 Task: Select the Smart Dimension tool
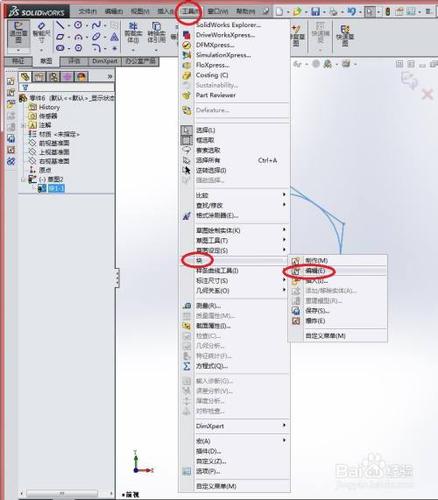point(41,33)
